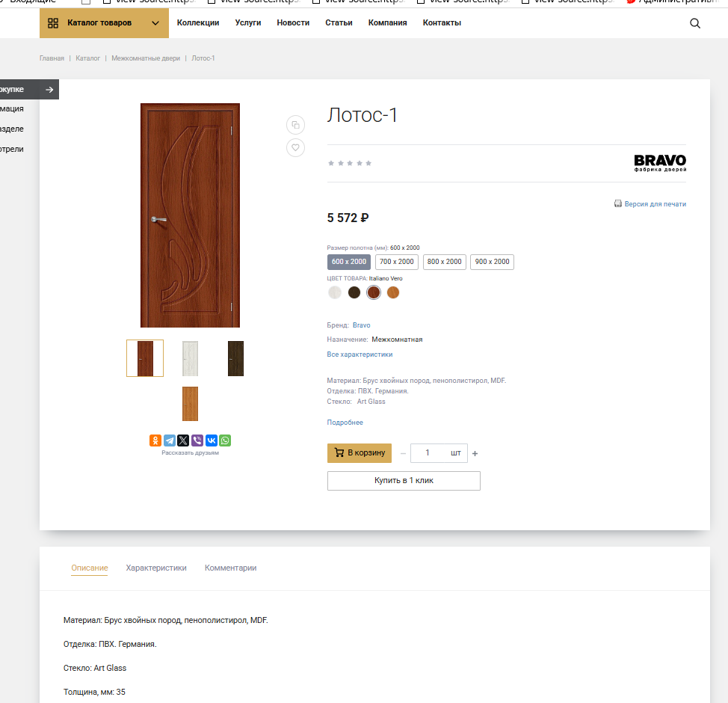Switch to the Комментарии tab
Viewport: 728px width, 703px height.
pyautogui.click(x=230, y=568)
